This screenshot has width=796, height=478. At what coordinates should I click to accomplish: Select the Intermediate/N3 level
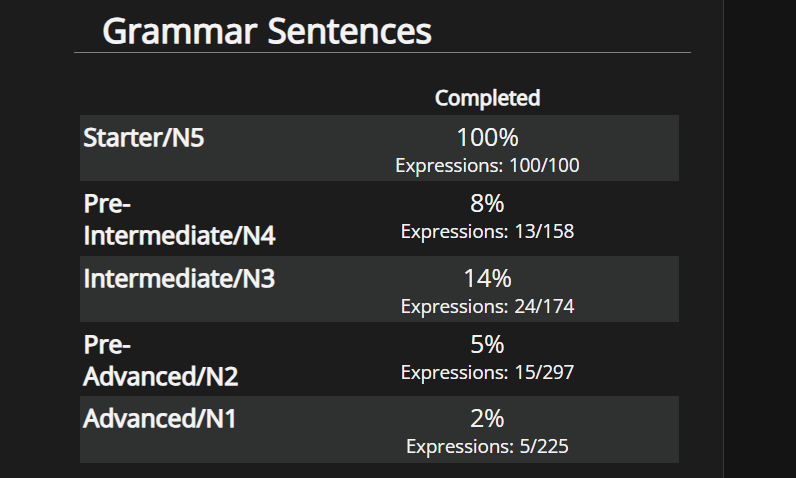point(179,278)
